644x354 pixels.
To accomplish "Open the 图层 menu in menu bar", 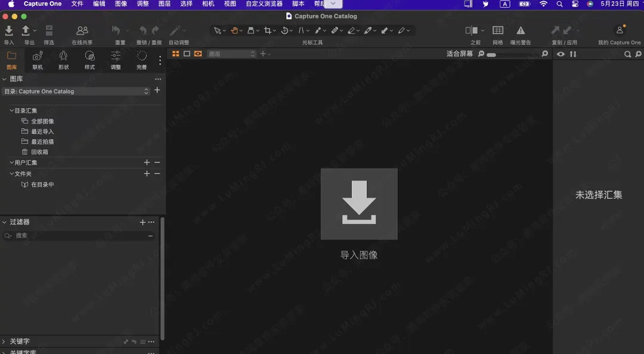I will pyautogui.click(x=165, y=4).
